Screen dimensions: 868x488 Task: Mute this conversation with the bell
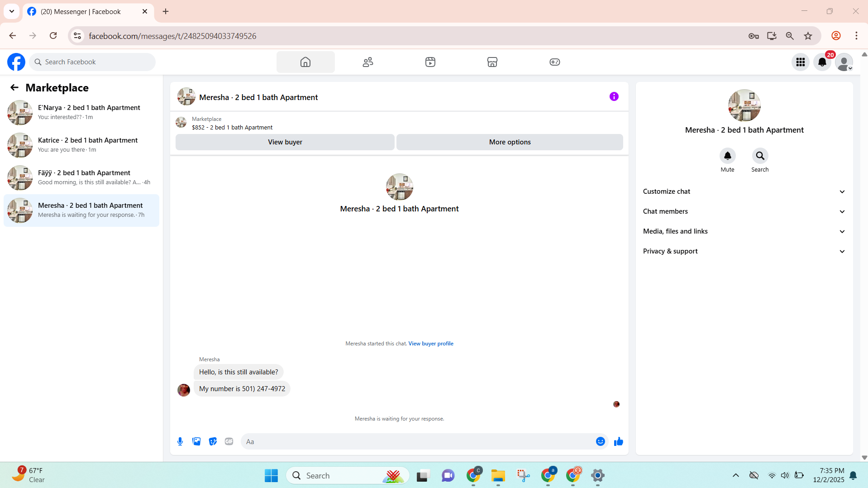(x=728, y=156)
